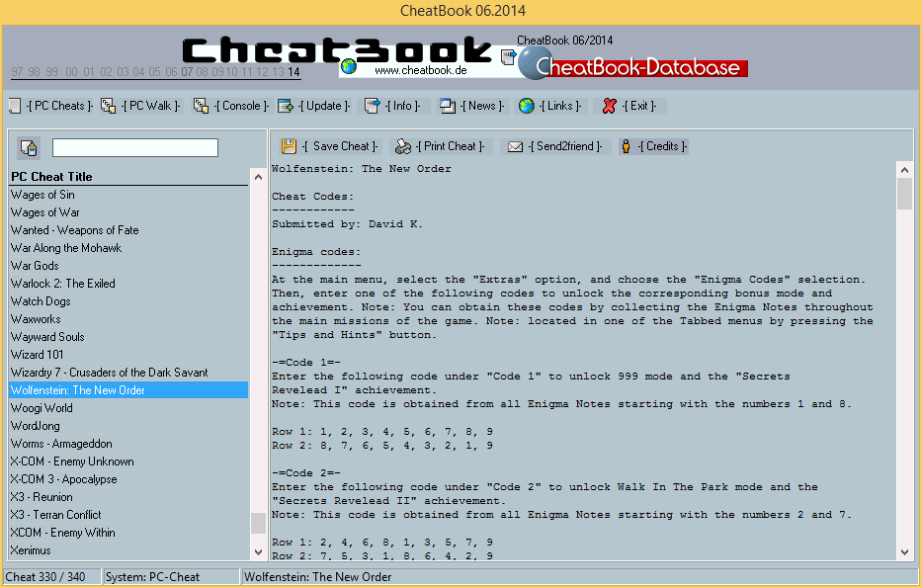Open the PC Walk walkthrough icon
This screenshot has width=922, height=588.
(x=108, y=106)
